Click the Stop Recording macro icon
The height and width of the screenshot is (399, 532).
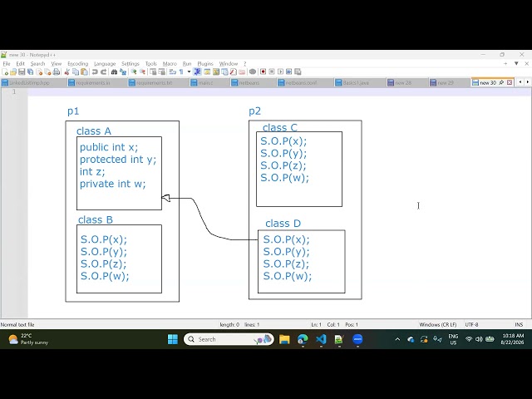coord(272,72)
